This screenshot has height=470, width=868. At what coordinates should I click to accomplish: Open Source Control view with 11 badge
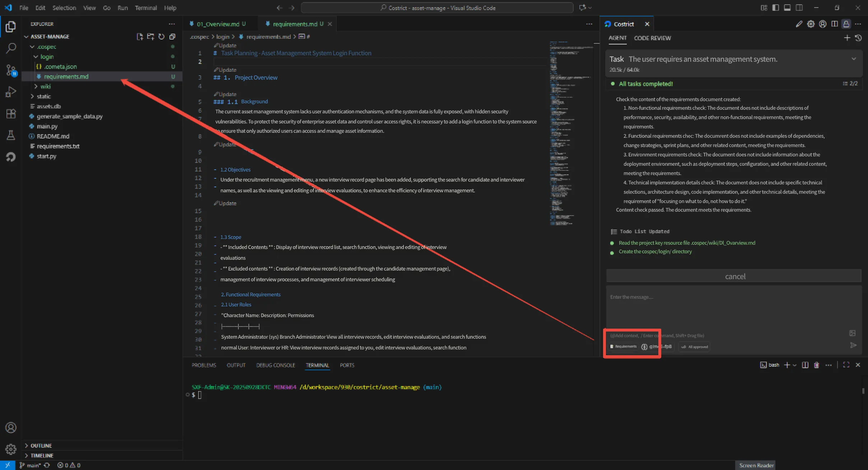11,70
